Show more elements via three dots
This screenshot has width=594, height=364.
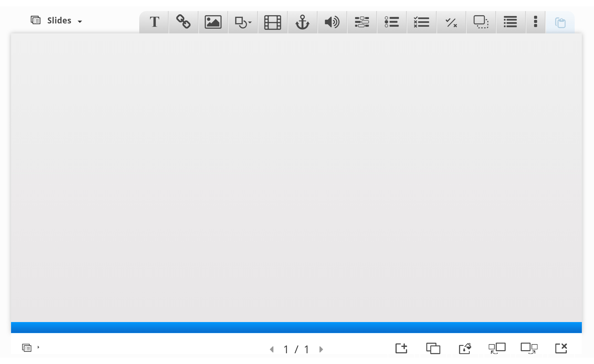pos(535,22)
